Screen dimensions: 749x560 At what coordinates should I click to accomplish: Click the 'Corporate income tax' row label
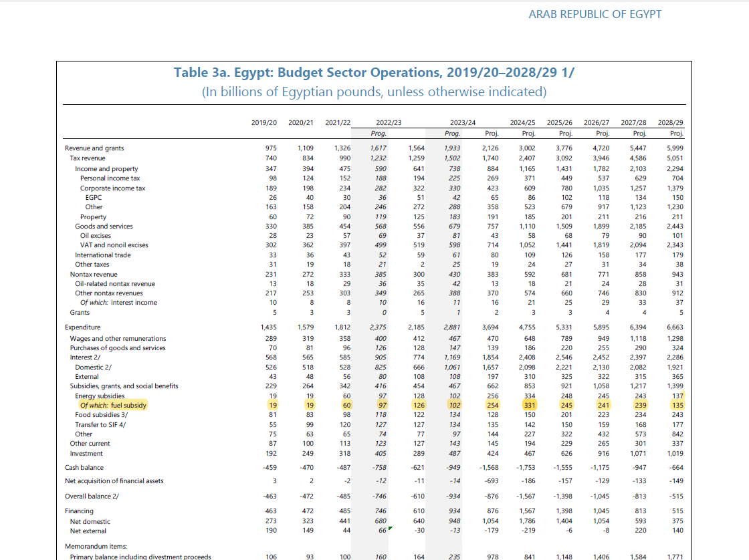pyautogui.click(x=112, y=188)
